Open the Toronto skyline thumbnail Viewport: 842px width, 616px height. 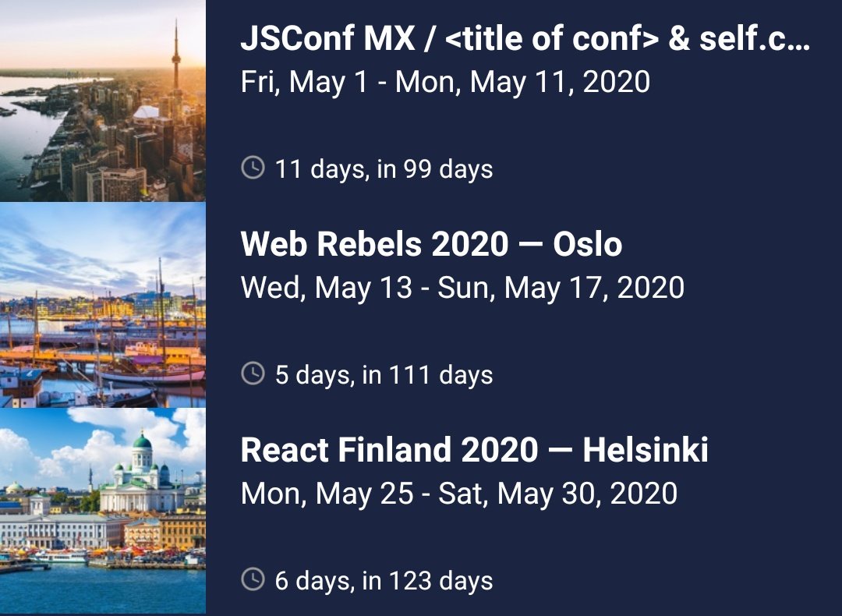[103, 101]
